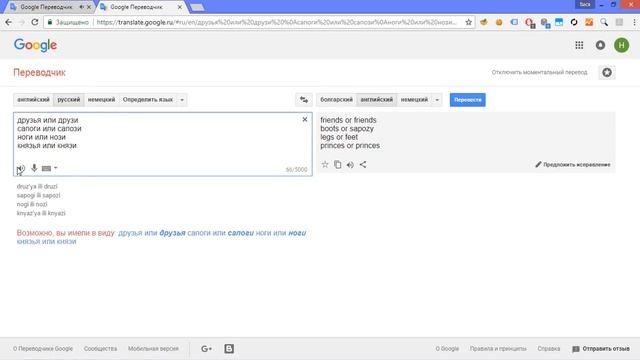This screenshot has height=360, width=640.
Task: Reload the current page
Action: click(35, 22)
